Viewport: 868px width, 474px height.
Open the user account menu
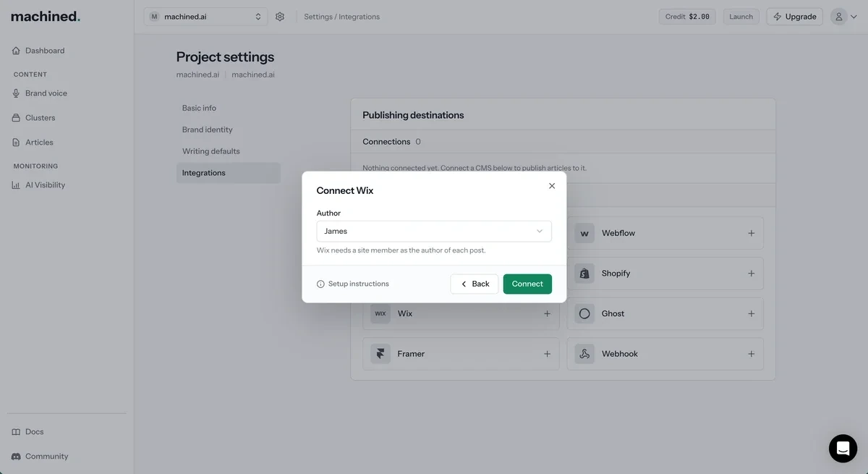843,17
